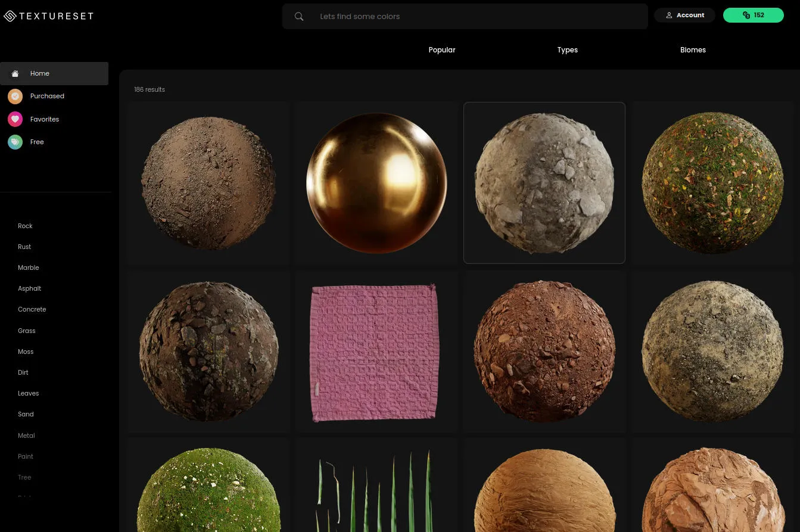Filter by Asphalt category

coord(29,288)
